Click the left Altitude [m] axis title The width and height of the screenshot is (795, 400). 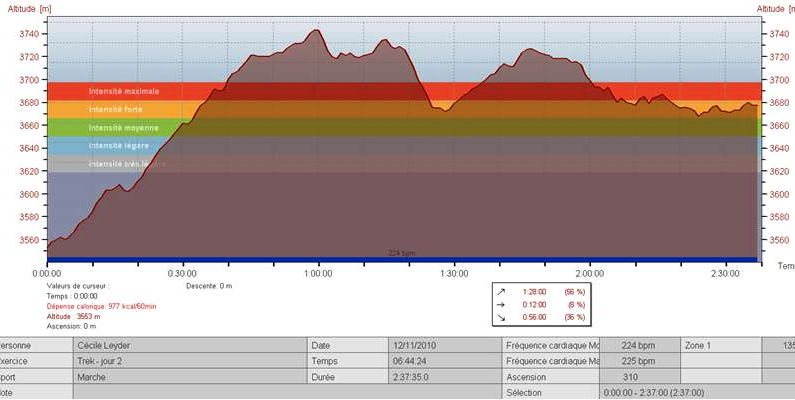[24, 8]
